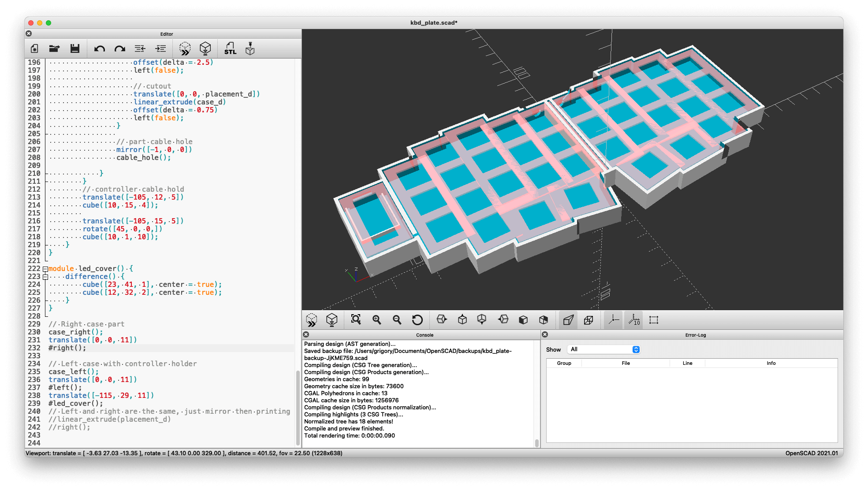The height and width of the screenshot is (490, 868).
Task: Collapse the led_cover module fold
Action: click(x=45, y=269)
